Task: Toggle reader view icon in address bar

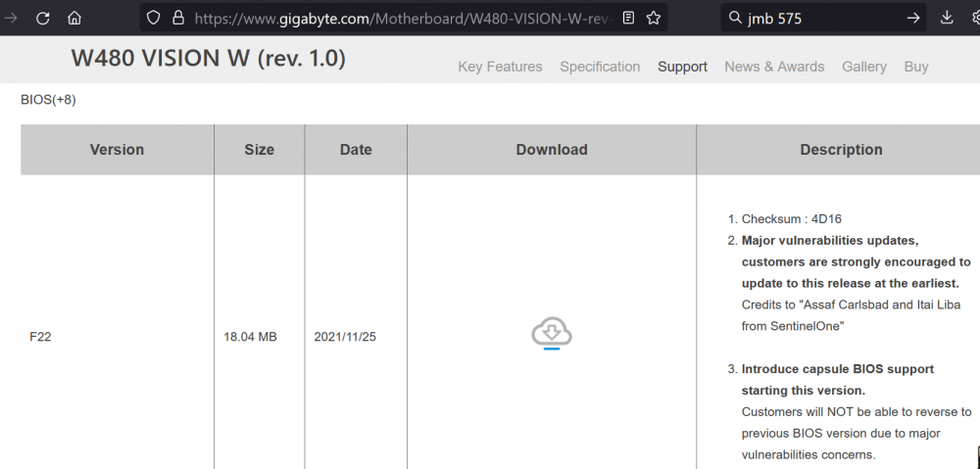Action: click(629, 18)
